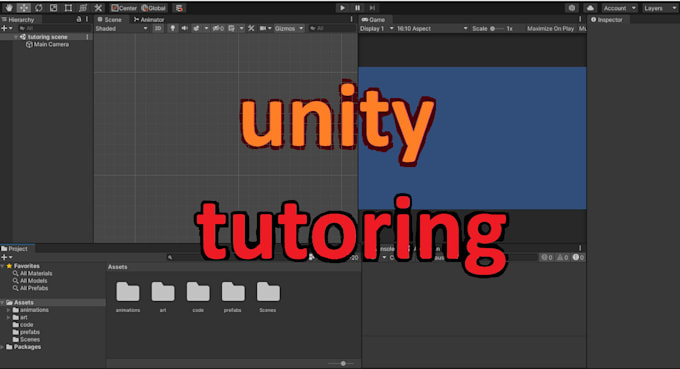The width and height of the screenshot is (680, 369).
Task: Open Collab settings gear icon
Action: [x=572, y=8]
